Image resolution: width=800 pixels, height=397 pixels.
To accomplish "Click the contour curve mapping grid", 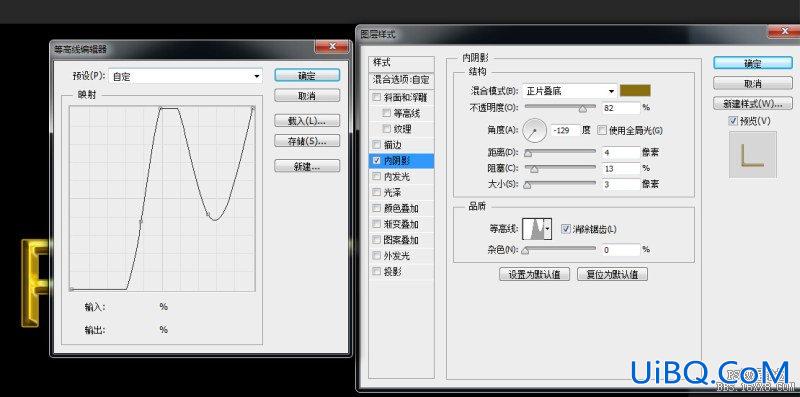I will pyautogui.click(x=162, y=198).
